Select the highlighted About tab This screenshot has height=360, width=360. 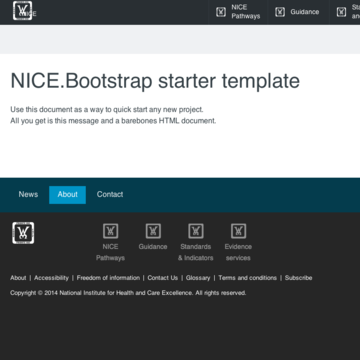tap(67, 195)
